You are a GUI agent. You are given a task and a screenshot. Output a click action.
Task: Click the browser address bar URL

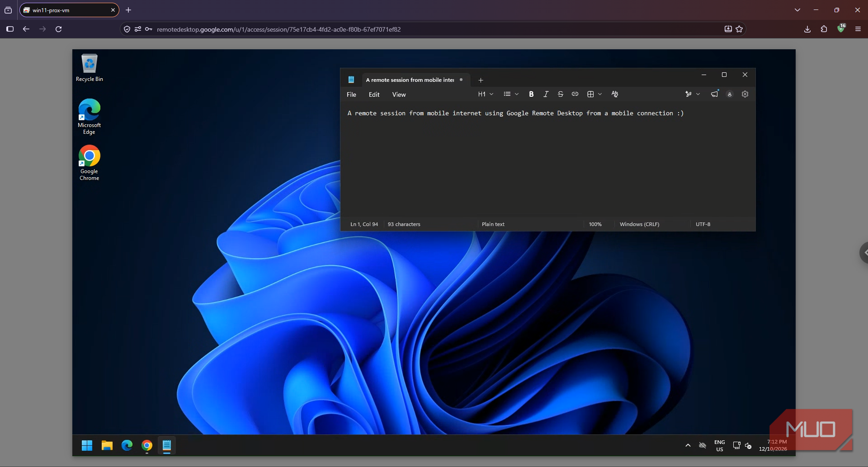click(278, 29)
